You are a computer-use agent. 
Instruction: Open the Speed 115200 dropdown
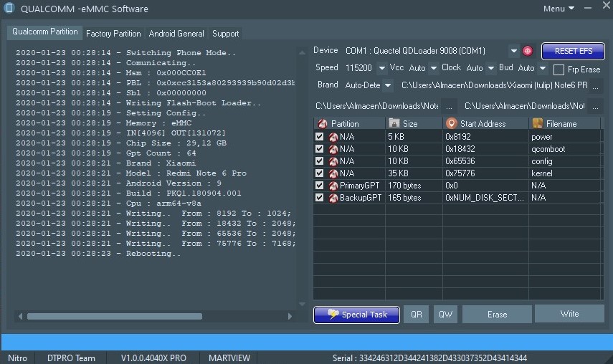pos(382,68)
